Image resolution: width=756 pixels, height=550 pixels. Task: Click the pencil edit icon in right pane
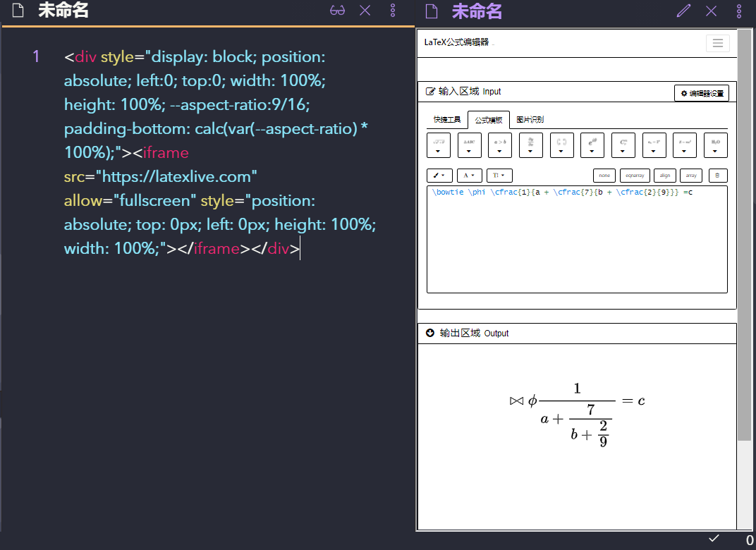coord(683,11)
